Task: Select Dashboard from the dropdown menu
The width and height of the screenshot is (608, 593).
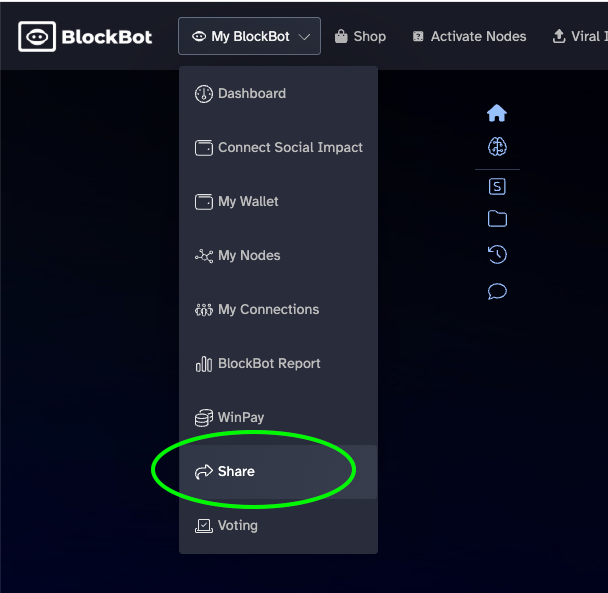Action: click(278, 93)
